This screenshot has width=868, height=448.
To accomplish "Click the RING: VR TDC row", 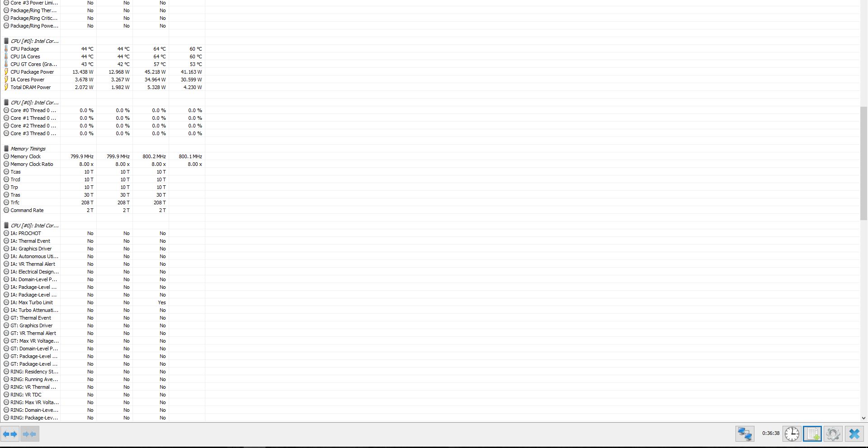I will [x=103, y=395].
